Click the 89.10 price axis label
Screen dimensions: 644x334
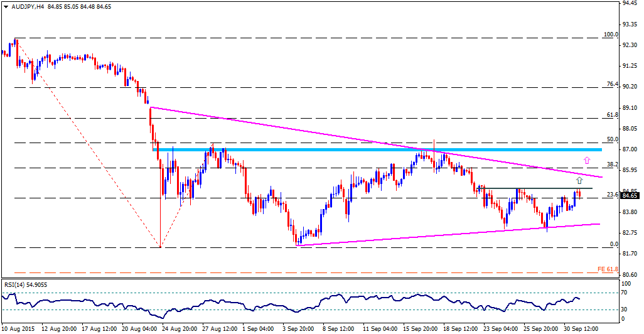coord(630,107)
